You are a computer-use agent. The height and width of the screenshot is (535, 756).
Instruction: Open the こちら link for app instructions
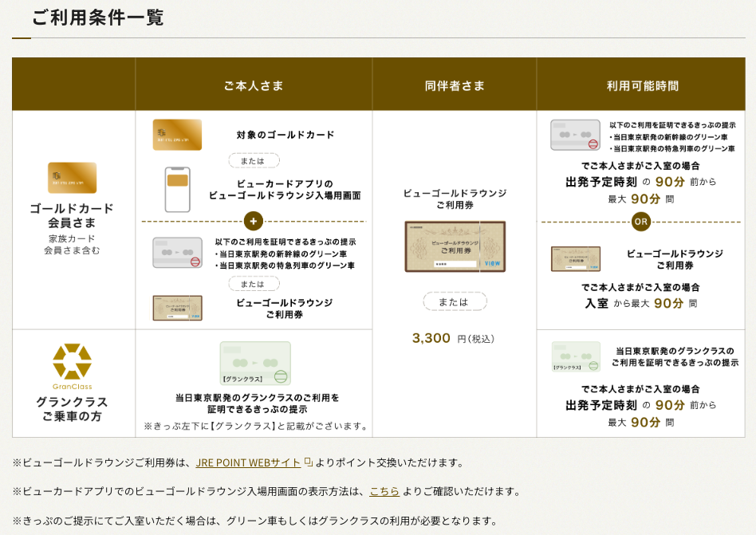click(x=384, y=492)
